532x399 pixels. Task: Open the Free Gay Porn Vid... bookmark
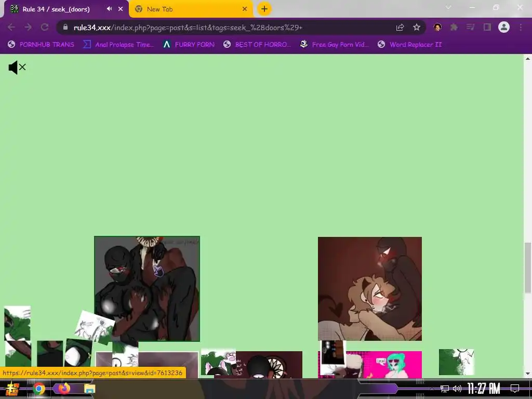click(x=334, y=45)
